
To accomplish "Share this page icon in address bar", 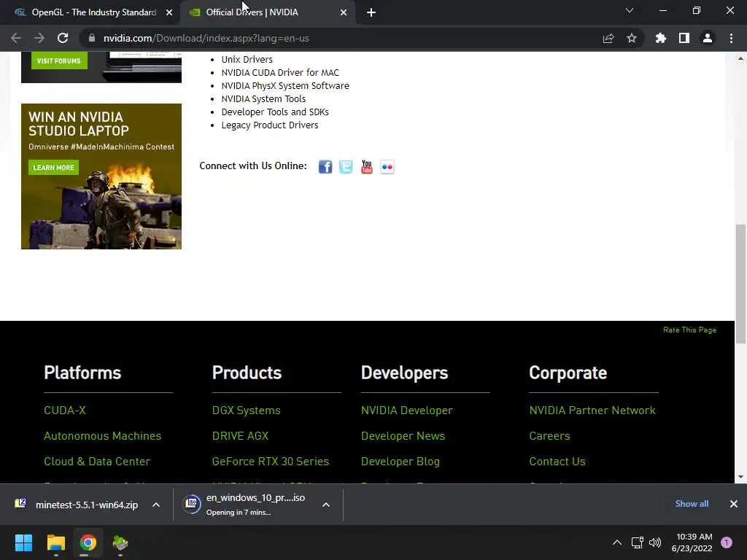I will [x=608, y=38].
